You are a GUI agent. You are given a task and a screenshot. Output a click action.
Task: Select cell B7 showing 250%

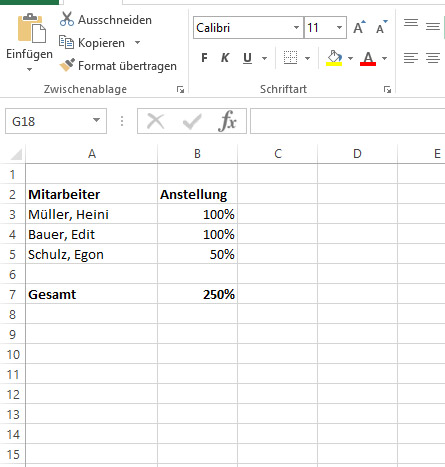(x=198, y=294)
